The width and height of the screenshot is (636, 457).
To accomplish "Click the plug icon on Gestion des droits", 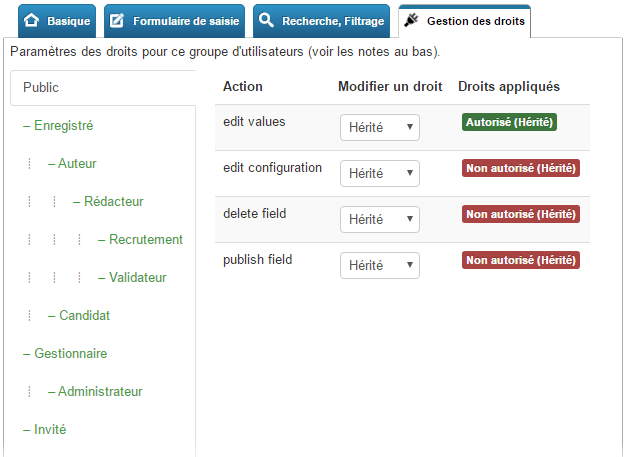I will (411, 20).
